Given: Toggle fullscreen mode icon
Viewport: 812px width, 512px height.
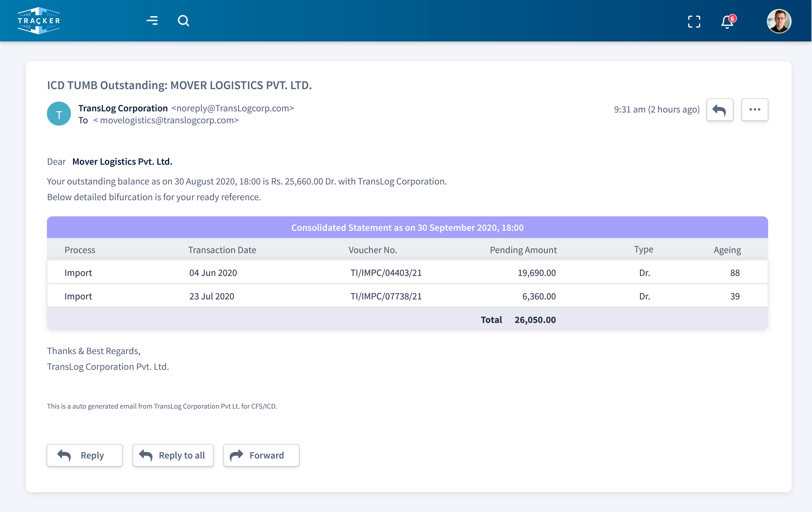Looking at the screenshot, I should [694, 22].
